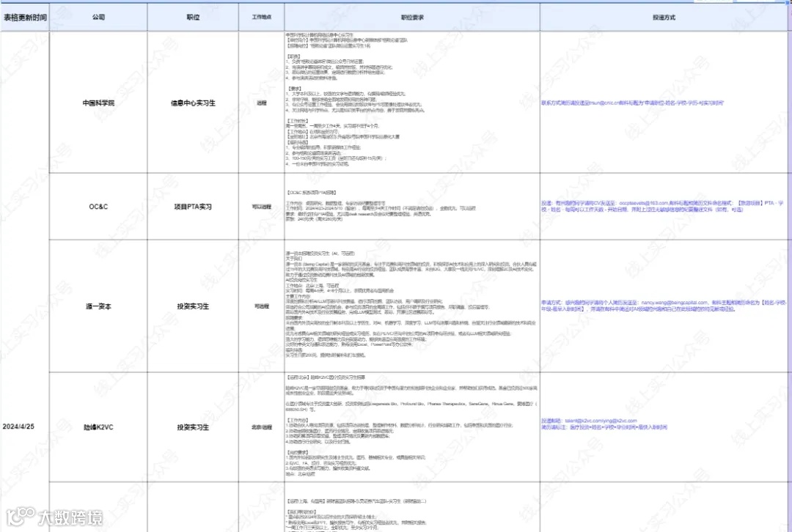
Task: Select the OC&C company cell
Action: point(98,207)
